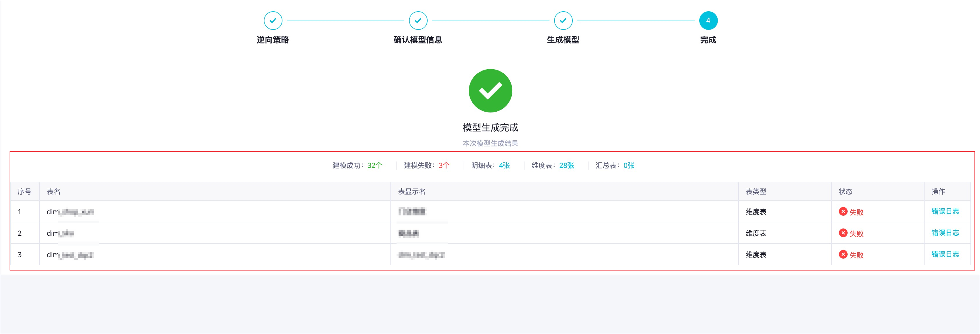Click sequence number 3 cell
This screenshot has width=980, height=334.
(x=25, y=255)
